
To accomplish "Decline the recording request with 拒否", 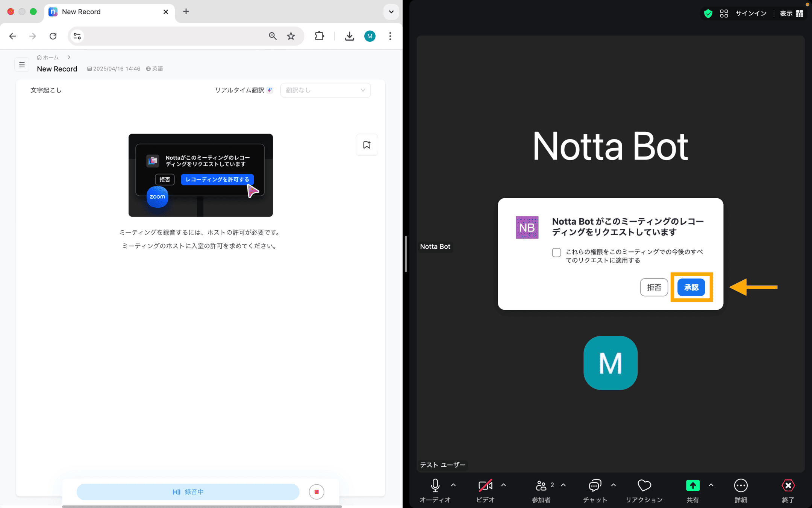I will pyautogui.click(x=654, y=287).
